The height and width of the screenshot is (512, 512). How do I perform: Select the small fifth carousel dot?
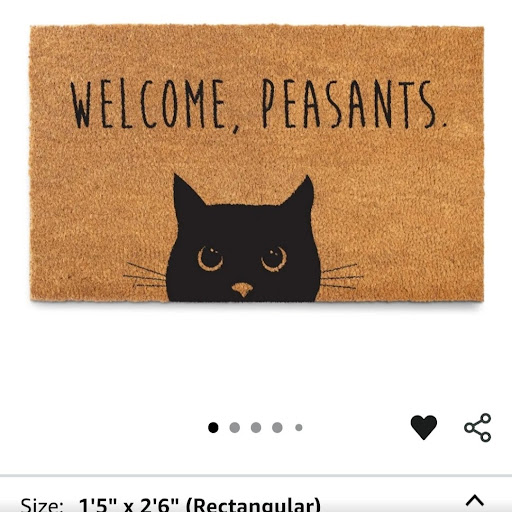(x=299, y=427)
